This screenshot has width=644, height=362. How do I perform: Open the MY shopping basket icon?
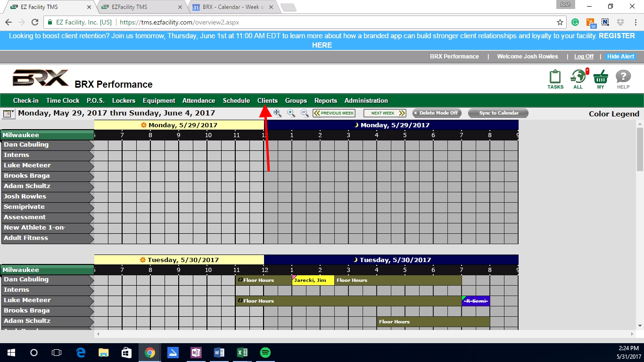pos(601,77)
